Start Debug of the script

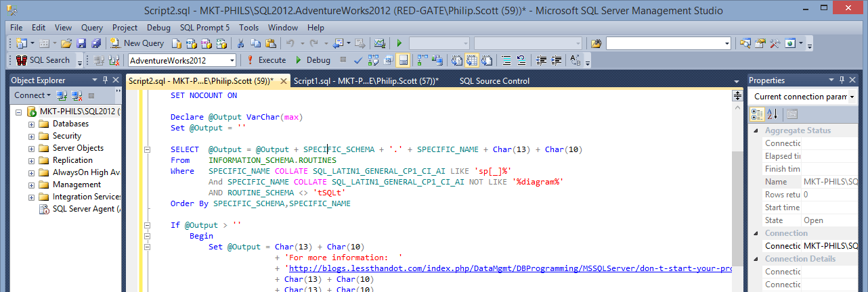click(x=313, y=60)
